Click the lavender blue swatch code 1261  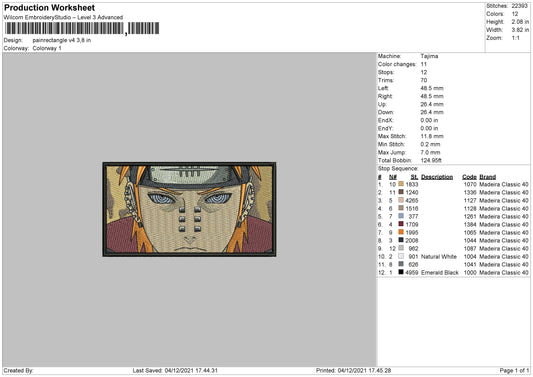401,216
